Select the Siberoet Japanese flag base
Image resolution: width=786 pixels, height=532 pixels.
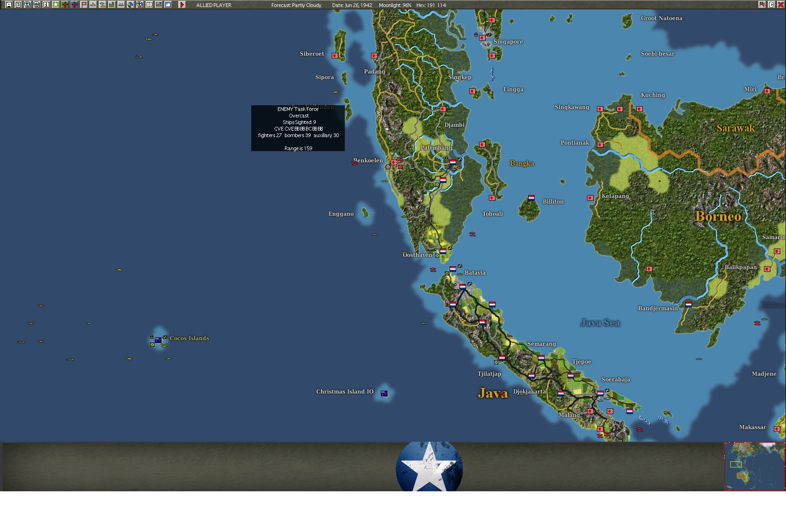[335, 56]
